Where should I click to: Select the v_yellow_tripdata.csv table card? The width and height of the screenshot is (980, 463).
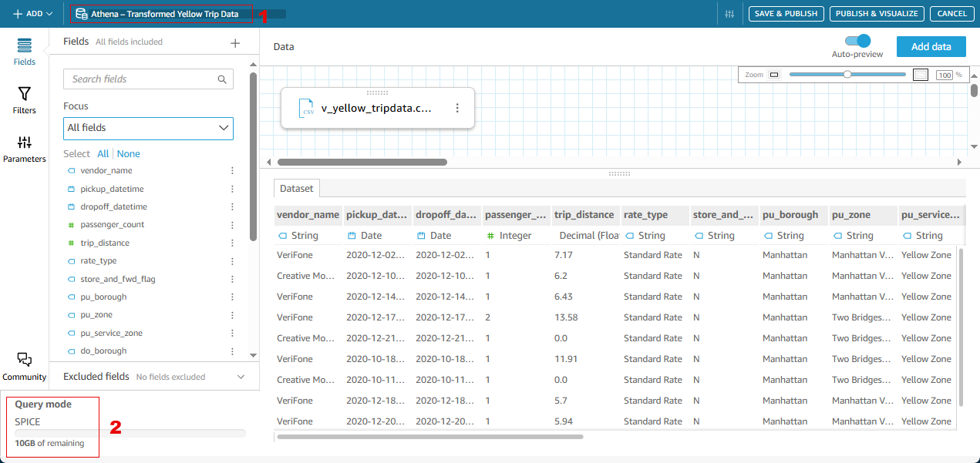377,109
